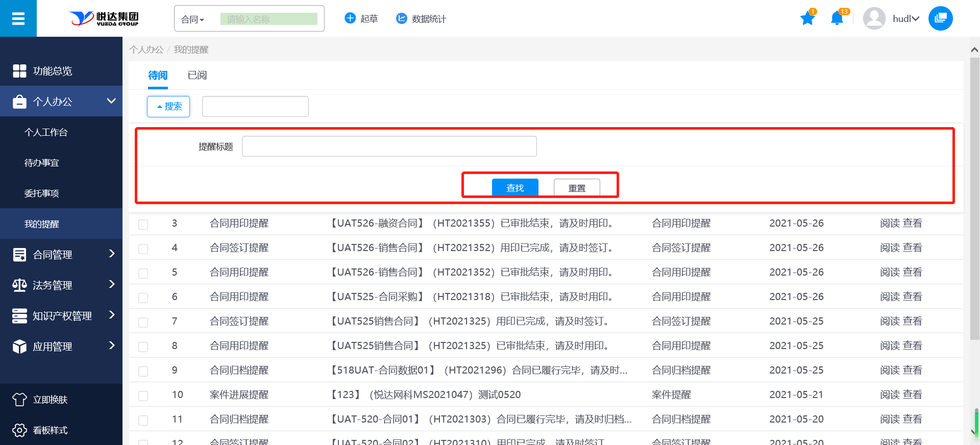Open the star favorites icon
The height and width of the screenshot is (445, 980).
pyautogui.click(x=807, y=19)
